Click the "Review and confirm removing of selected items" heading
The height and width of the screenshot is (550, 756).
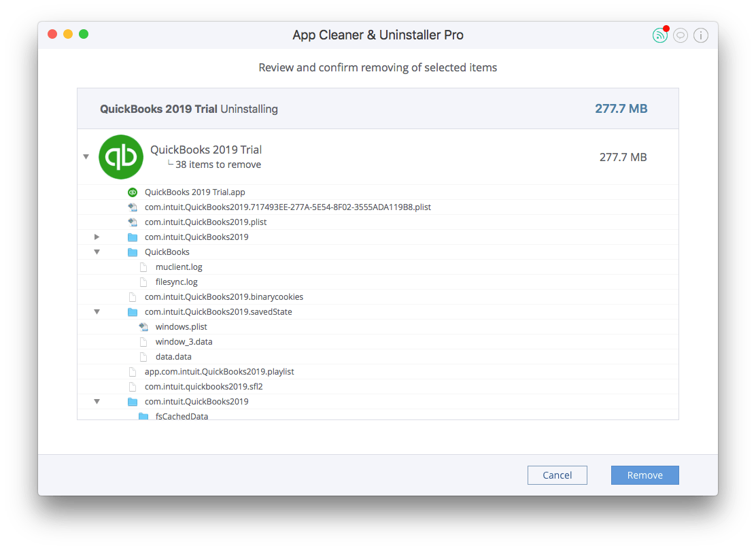click(378, 67)
